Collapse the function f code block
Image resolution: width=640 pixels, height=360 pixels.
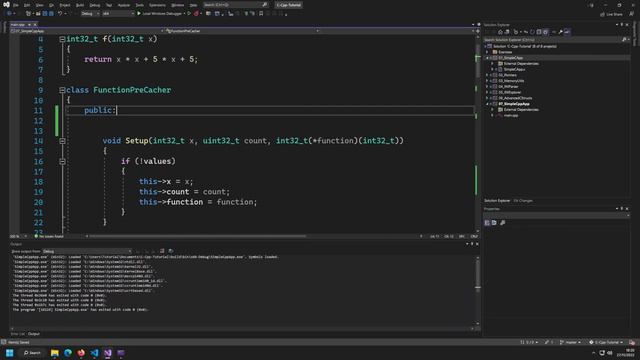[x=62, y=39]
